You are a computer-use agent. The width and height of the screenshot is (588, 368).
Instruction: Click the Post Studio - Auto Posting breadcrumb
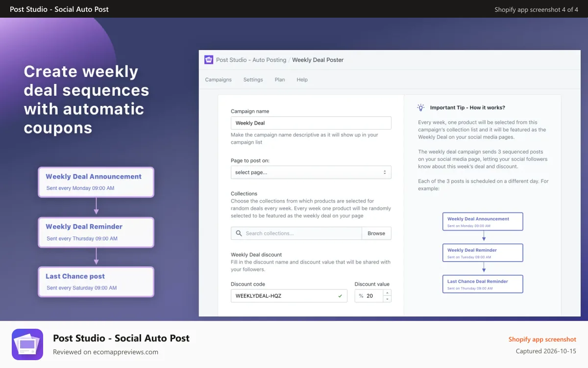[x=251, y=60]
